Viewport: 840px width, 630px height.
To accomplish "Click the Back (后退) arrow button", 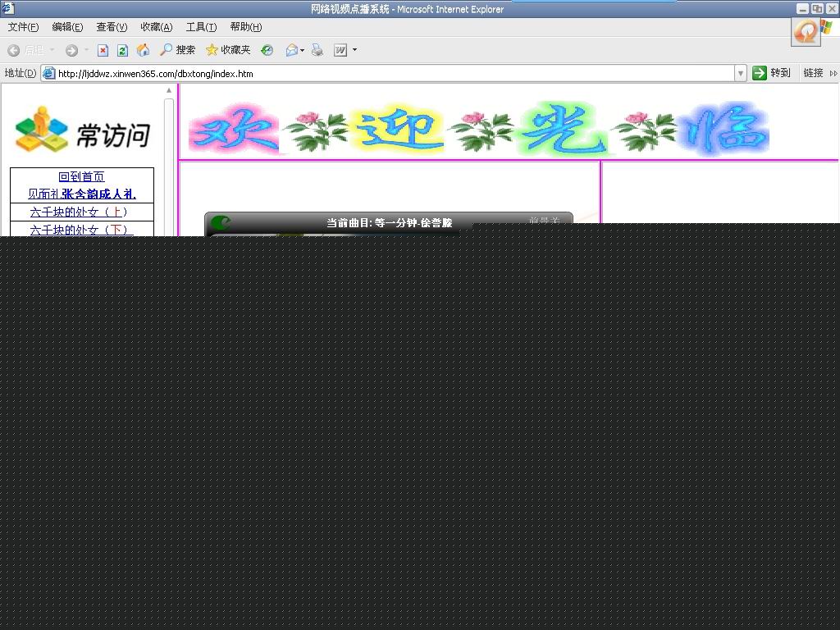I will (14, 50).
